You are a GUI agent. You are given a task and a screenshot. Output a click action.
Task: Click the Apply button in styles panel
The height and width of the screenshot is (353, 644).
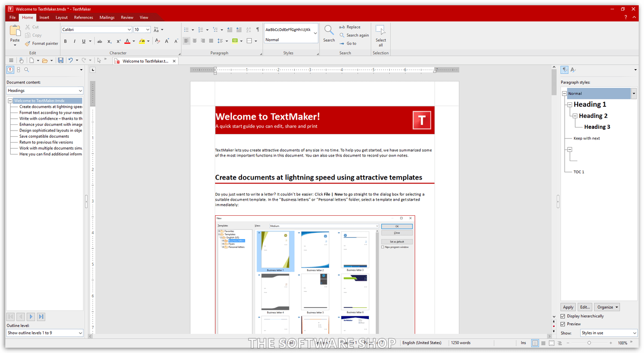568,307
